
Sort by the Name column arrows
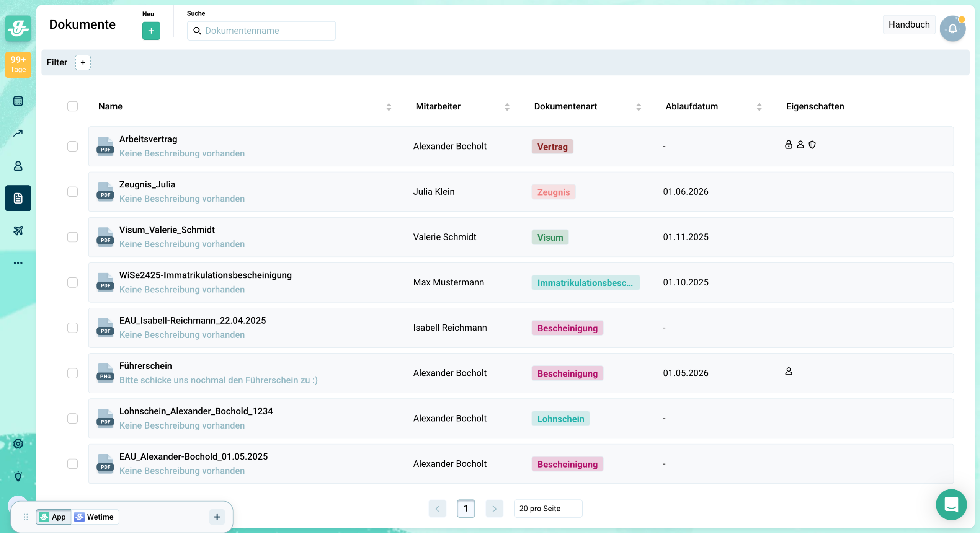pyautogui.click(x=389, y=107)
